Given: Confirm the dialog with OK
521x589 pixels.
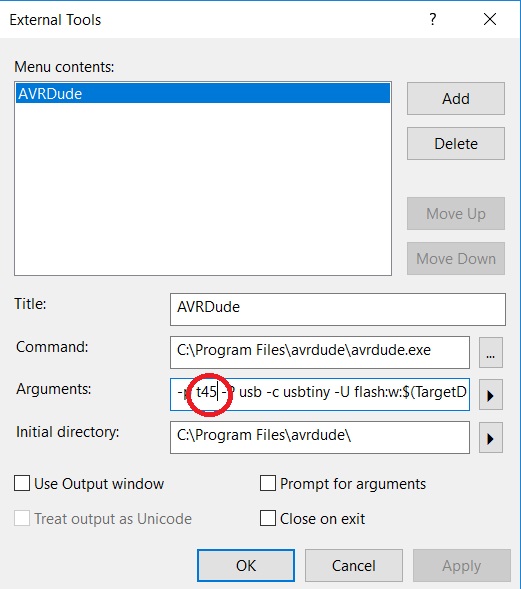Looking at the screenshot, I should 246,566.
